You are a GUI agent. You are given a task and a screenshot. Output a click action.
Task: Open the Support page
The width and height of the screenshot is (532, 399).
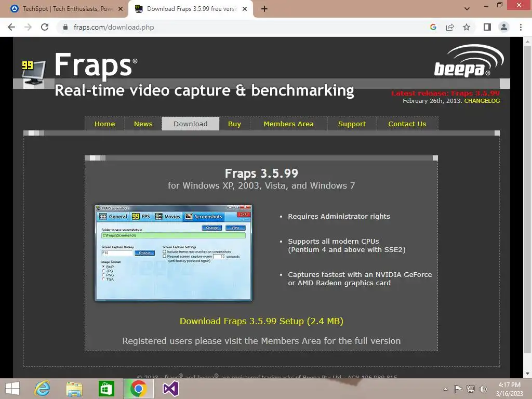[x=352, y=124]
